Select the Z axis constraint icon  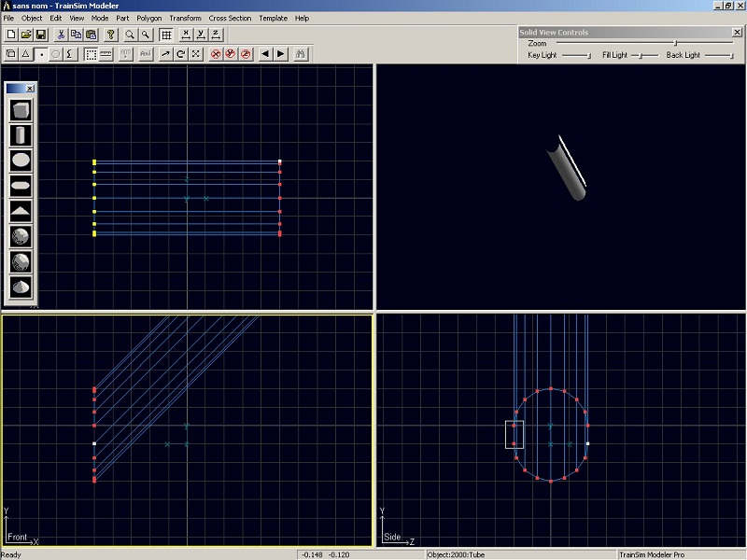pos(217,35)
